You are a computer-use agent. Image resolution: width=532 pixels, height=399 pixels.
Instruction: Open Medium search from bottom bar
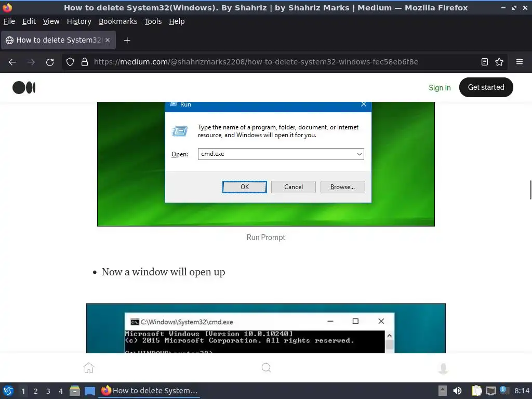(x=267, y=368)
